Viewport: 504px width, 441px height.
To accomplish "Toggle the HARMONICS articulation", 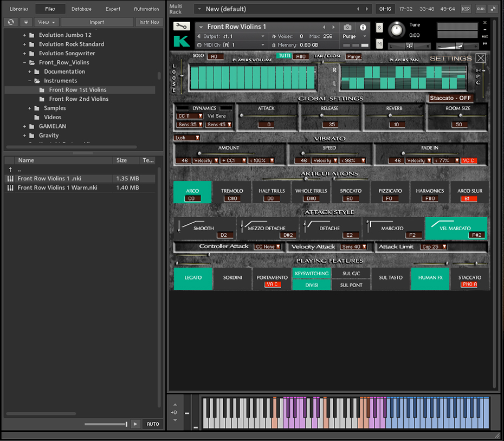I will (430, 192).
